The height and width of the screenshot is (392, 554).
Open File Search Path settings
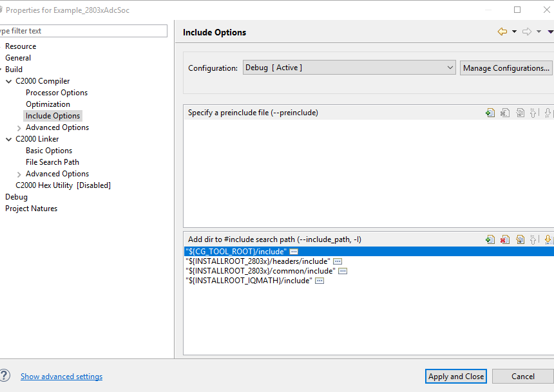point(52,162)
